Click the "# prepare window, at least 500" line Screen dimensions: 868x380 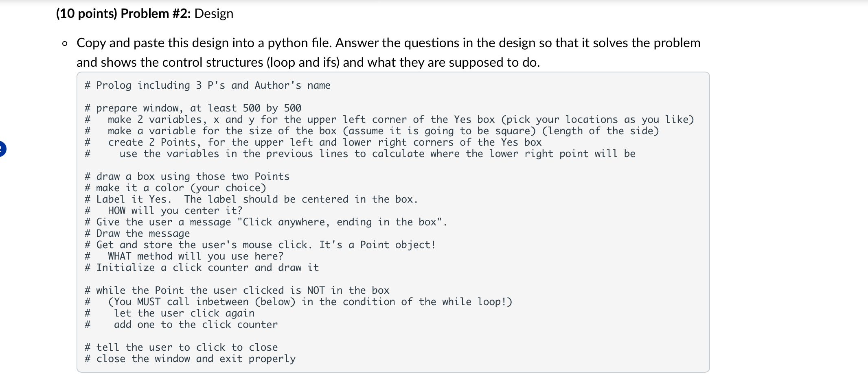point(193,108)
